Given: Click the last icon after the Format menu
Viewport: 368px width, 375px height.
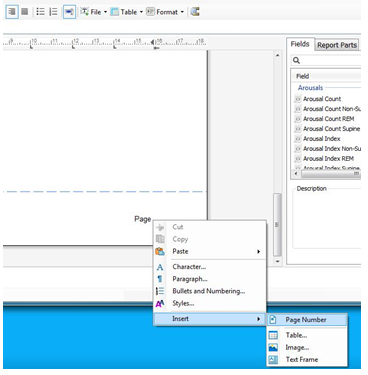Looking at the screenshot, I should [195, 12].
